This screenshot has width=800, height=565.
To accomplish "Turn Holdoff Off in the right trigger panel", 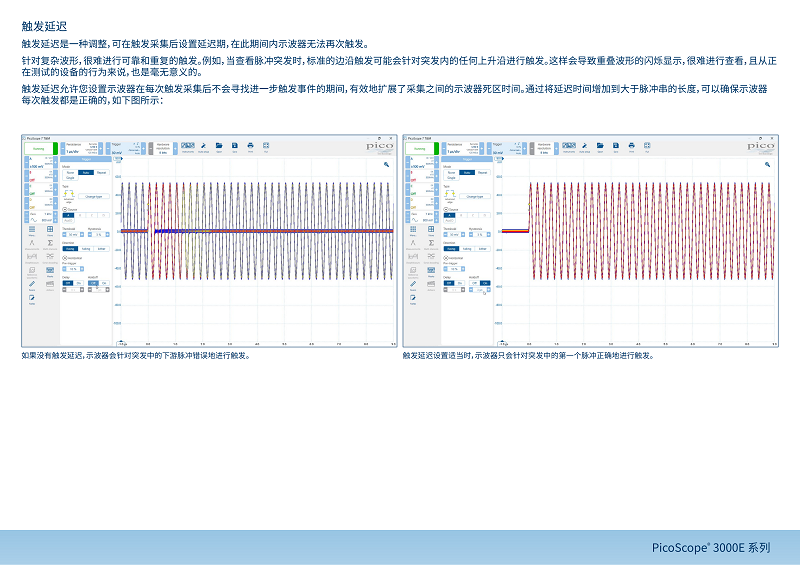I will click(474, 283).
